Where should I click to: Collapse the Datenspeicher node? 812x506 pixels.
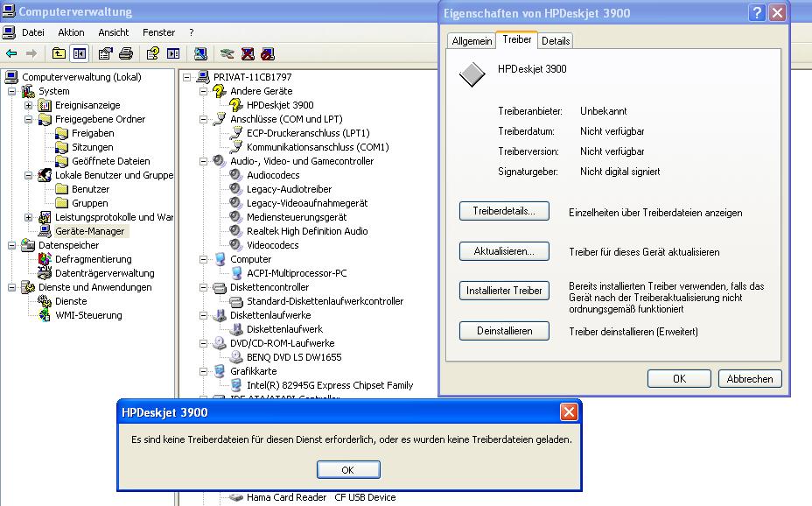coord(12,245)
